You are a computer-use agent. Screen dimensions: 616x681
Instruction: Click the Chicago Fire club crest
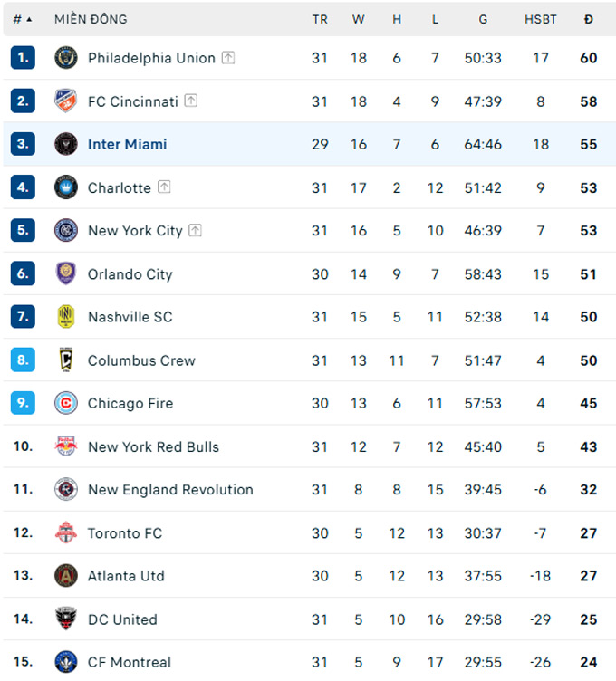(x=65, y=403)
